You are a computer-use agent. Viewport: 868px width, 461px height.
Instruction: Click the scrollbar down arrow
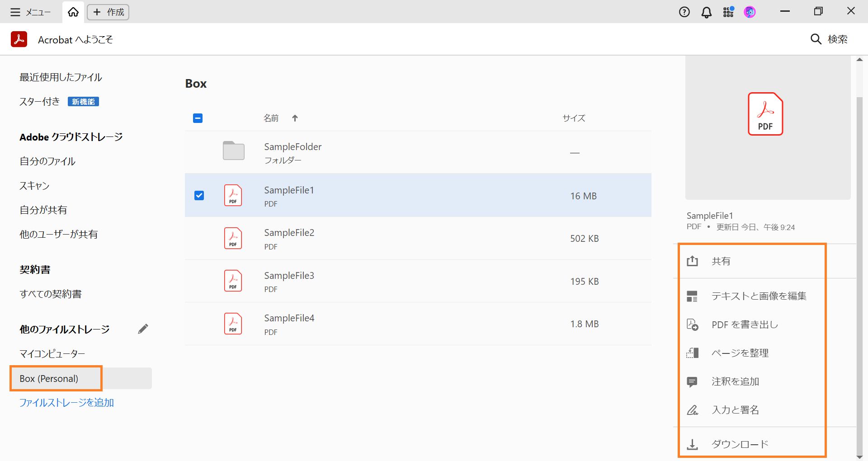point(860,457)
